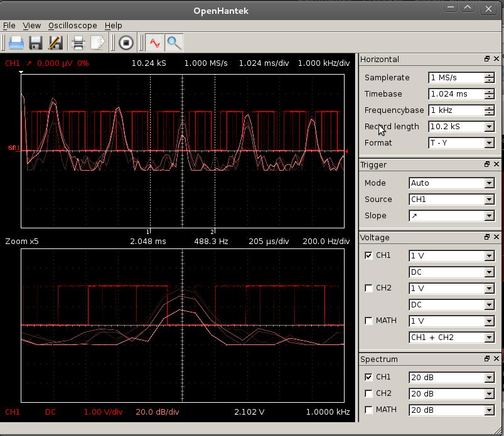Viewport: 504px width, 436px height.
Task: Click the Export document icon
Action: [98, 43]
